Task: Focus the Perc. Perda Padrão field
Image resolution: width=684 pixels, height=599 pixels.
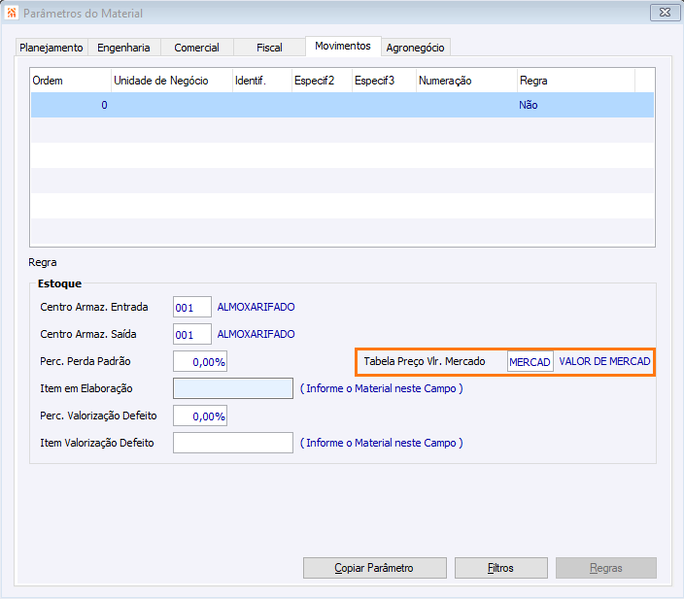Action: click(200, 362)
